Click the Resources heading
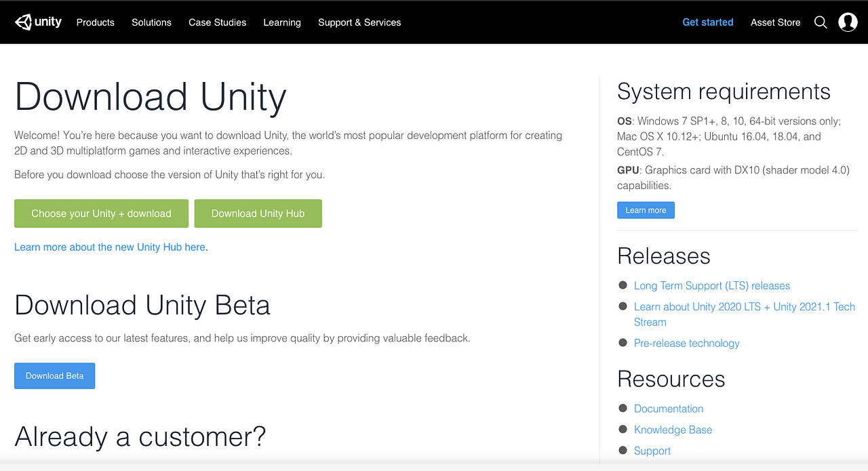The image size is (868, 471). pyautogui.click(x=671, y=379)
